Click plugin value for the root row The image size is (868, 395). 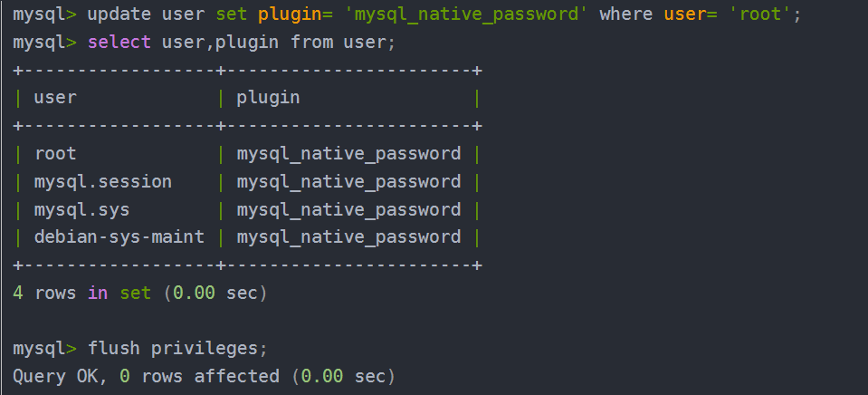tap(348, 154)
